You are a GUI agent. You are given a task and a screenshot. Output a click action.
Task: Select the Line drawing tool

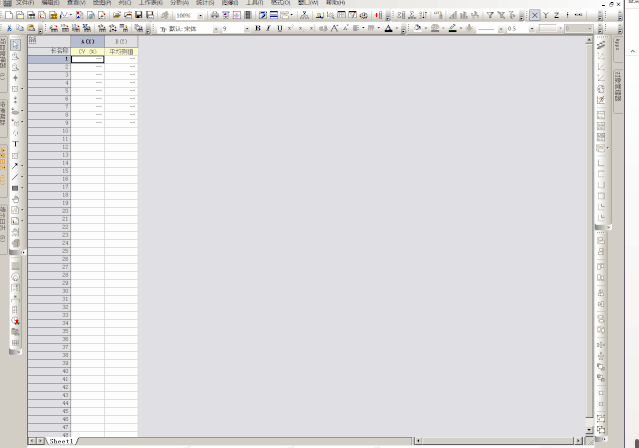pos(15,176)
